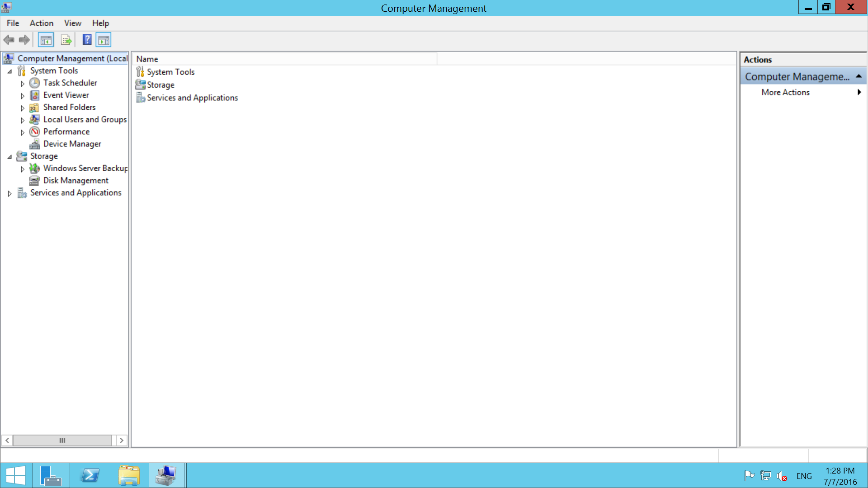This screenshot has width=868, height=488.
Task: Click the Task Scheduler clock icon
Action: pos(35,83)
